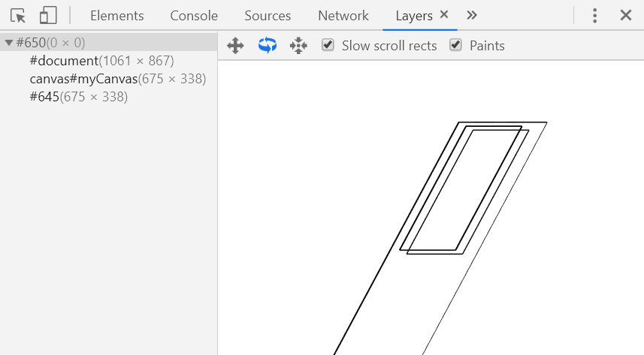
Task: Switch to the Elements tab
Action: (117, 16)
